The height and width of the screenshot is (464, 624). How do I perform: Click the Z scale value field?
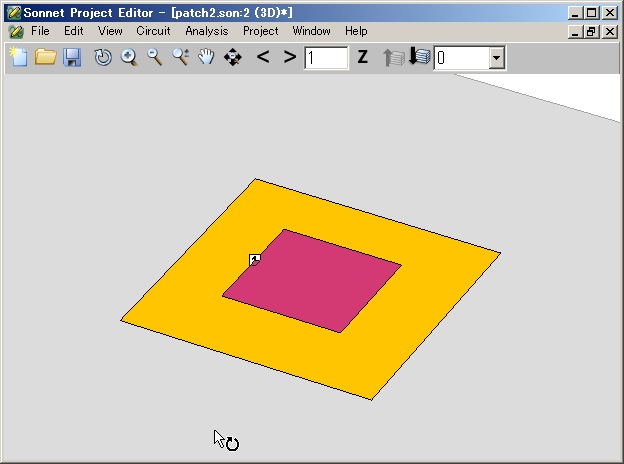click(326, 58)
